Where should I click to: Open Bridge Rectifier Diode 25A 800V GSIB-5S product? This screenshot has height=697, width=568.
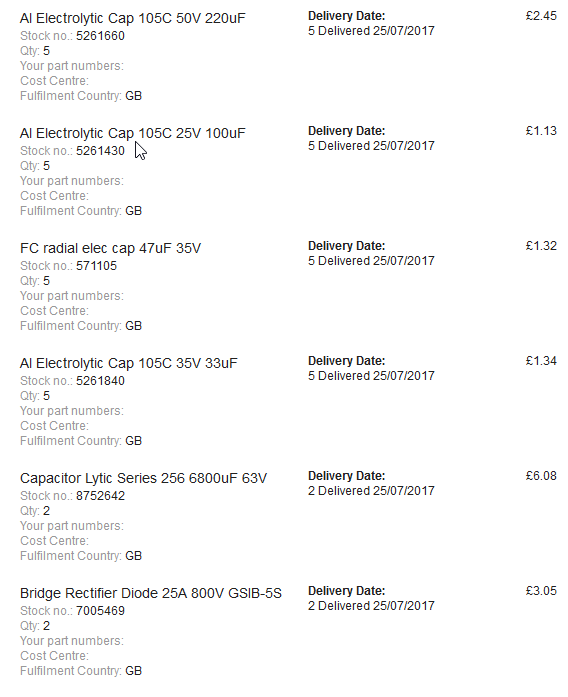tap(151, 593)
